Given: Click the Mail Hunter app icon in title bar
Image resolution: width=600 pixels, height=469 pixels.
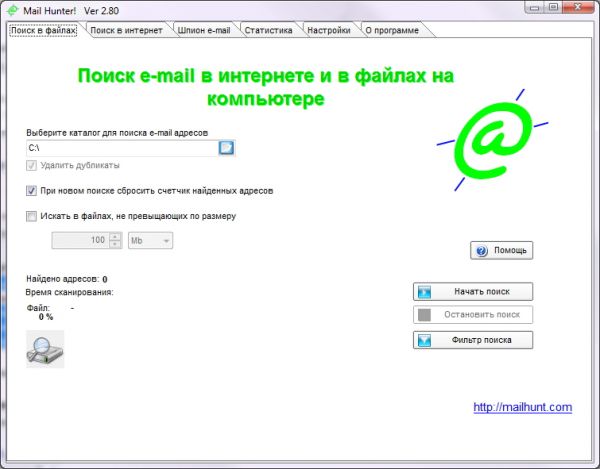Looking at the screenshot, I should coord(13,10).
